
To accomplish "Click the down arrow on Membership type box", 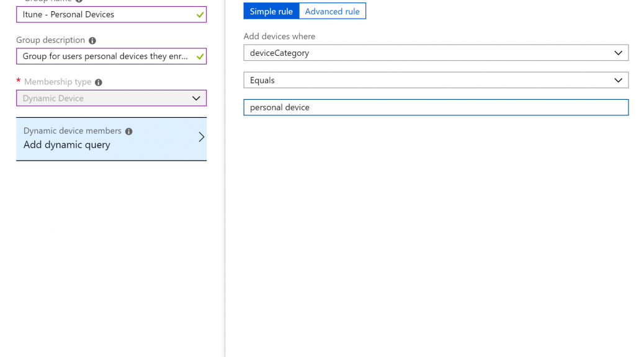I will [196, 99].
